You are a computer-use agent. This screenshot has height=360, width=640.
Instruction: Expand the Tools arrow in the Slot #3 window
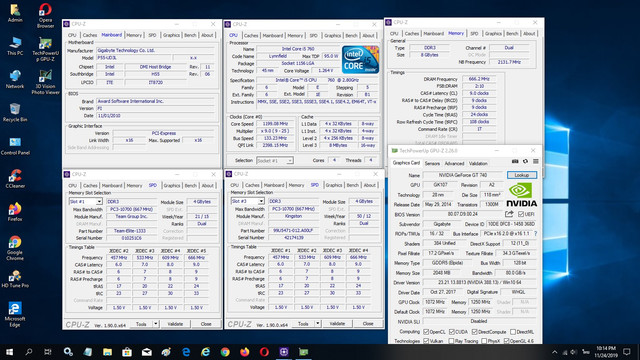click(x=318, y=323)
